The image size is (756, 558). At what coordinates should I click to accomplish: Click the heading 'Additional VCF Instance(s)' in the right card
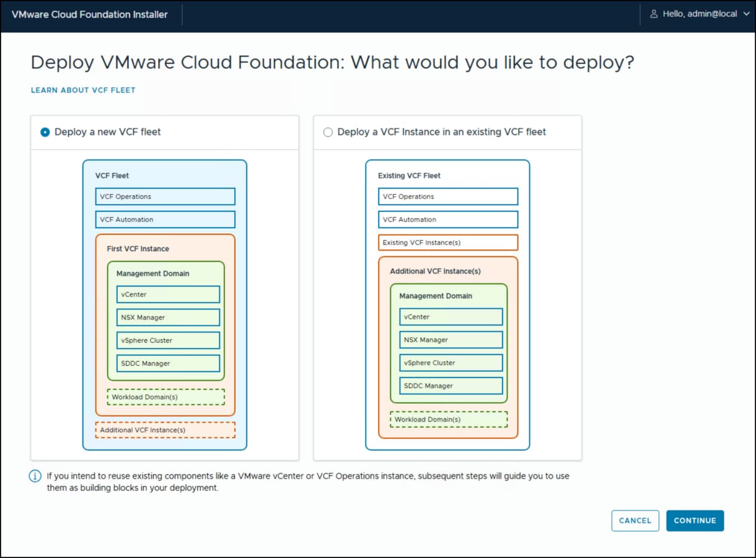(435, 271)
